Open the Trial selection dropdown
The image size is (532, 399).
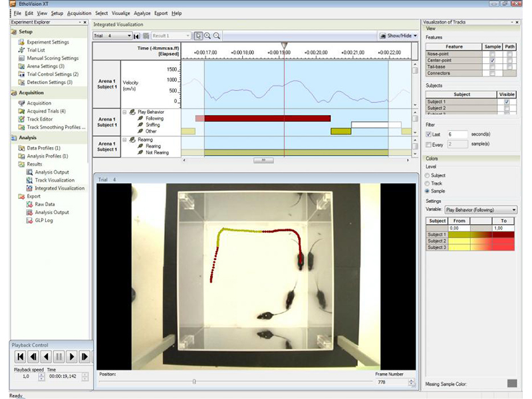(x=129, y=35)
